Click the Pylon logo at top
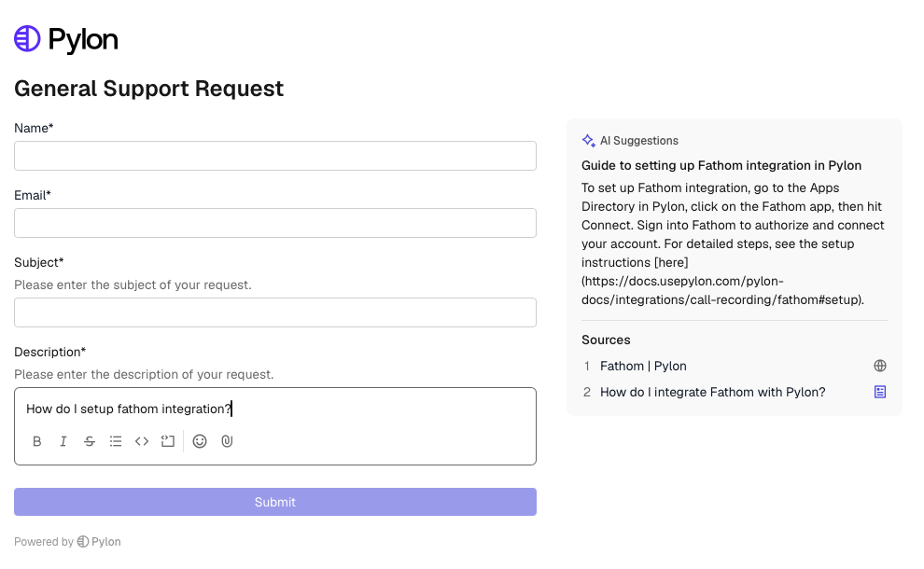Image resolution: width=924 pixels, height=569 pixels. (x=66, y=39)
